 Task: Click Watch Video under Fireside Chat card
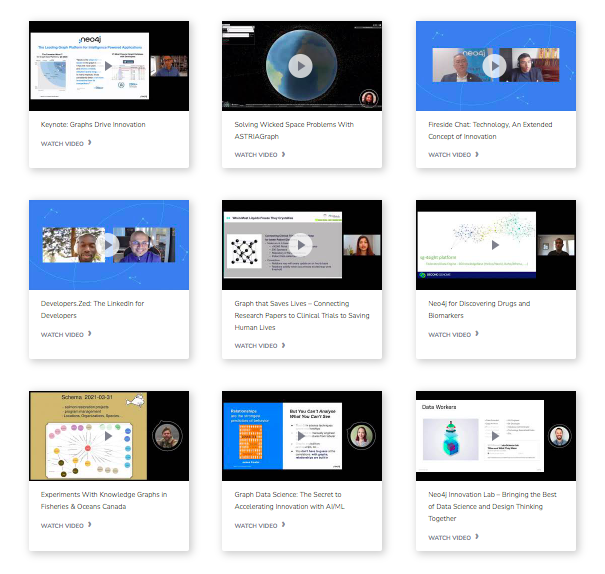453,155
